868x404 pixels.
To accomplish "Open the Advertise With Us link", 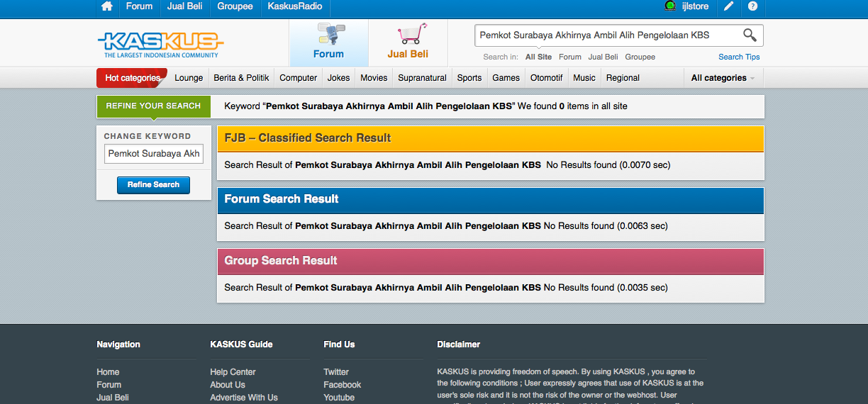I will 244,398.
